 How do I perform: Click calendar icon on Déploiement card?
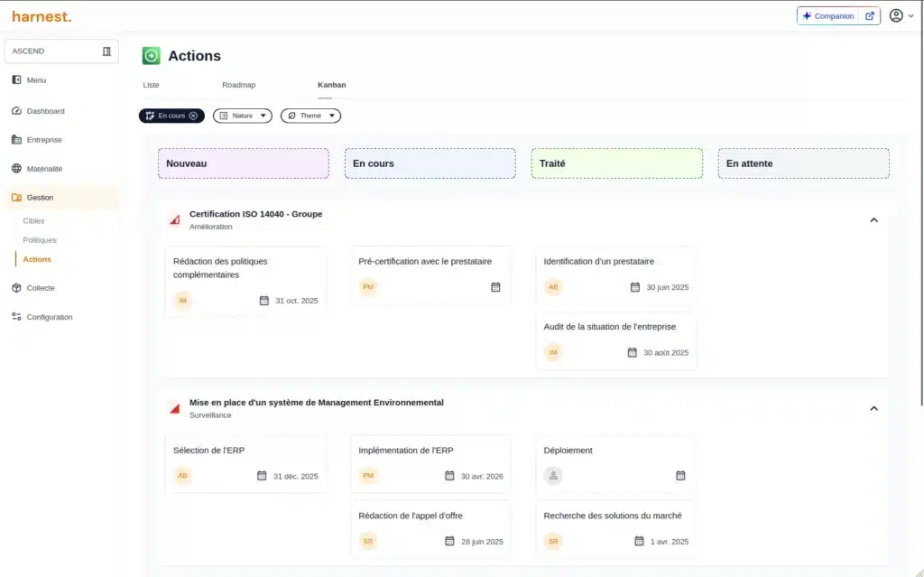coord(680,476)
